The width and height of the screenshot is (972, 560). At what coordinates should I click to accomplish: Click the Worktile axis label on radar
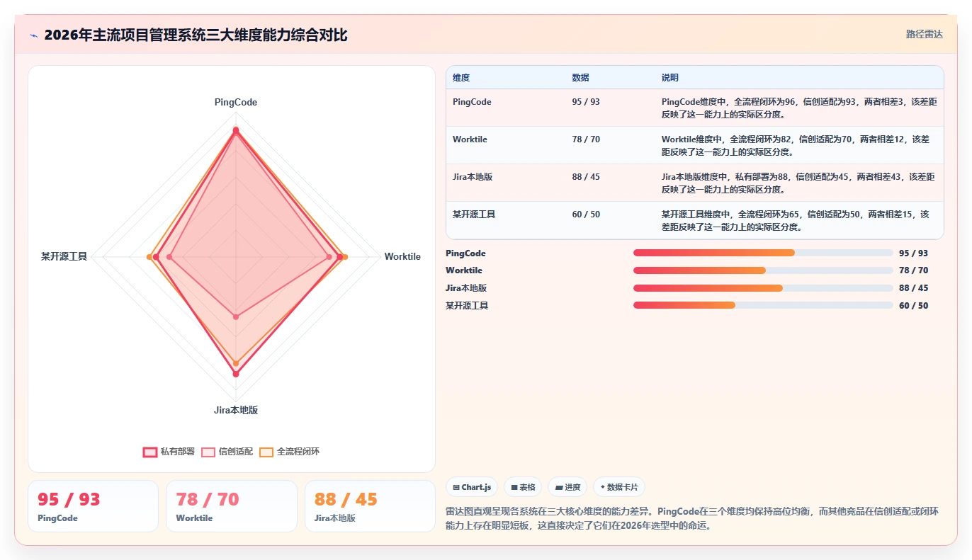coord(402,256)
